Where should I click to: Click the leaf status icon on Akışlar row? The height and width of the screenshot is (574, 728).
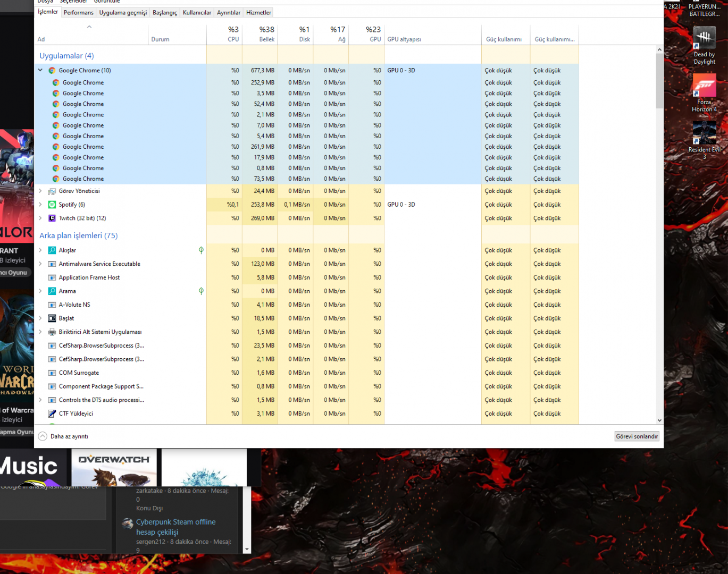201,250
